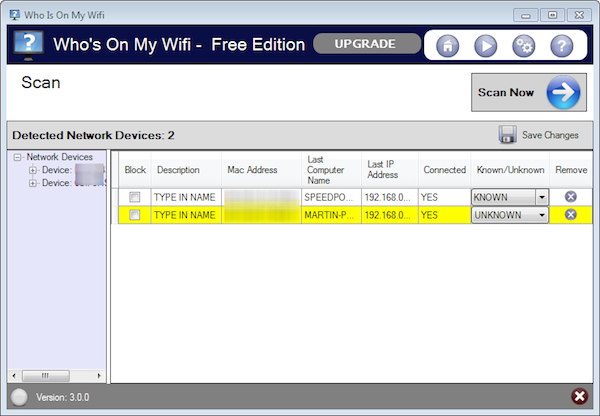Click the Save Changes floppy disk icon
This screenshot has height=416, width=600.
507,135
